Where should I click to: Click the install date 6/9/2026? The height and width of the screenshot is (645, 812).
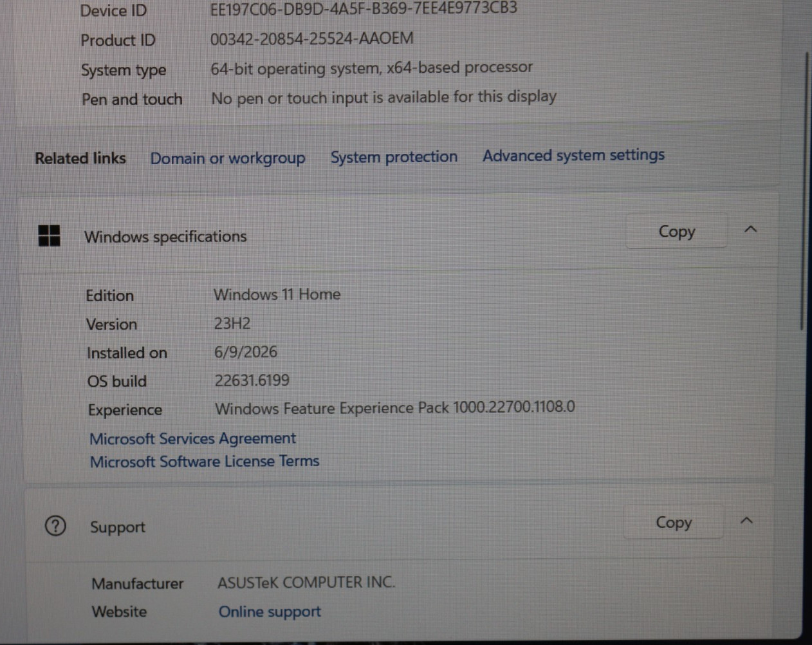click(x=246, y=351)
